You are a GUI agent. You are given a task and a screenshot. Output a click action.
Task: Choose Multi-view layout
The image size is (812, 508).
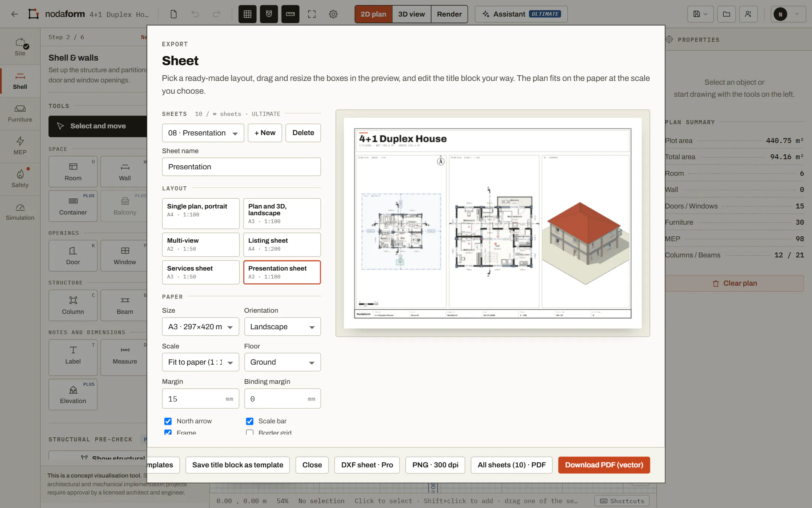click(x=201, y=244)
